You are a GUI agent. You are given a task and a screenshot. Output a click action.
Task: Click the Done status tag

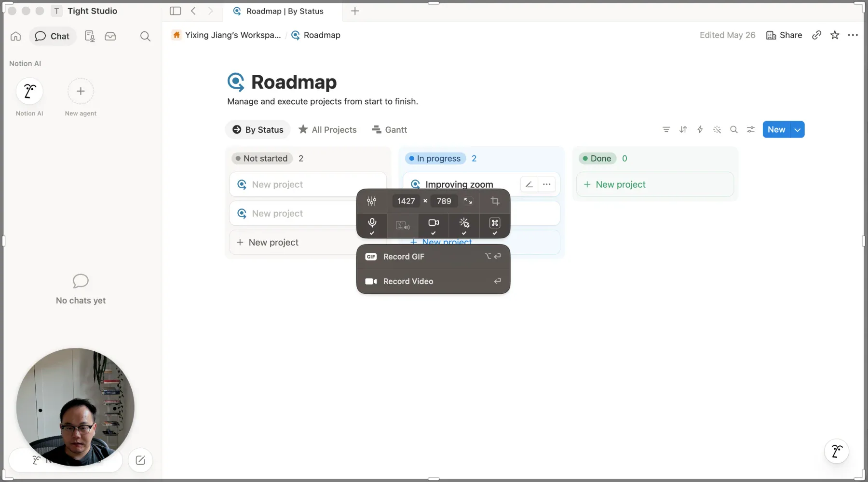597,158
